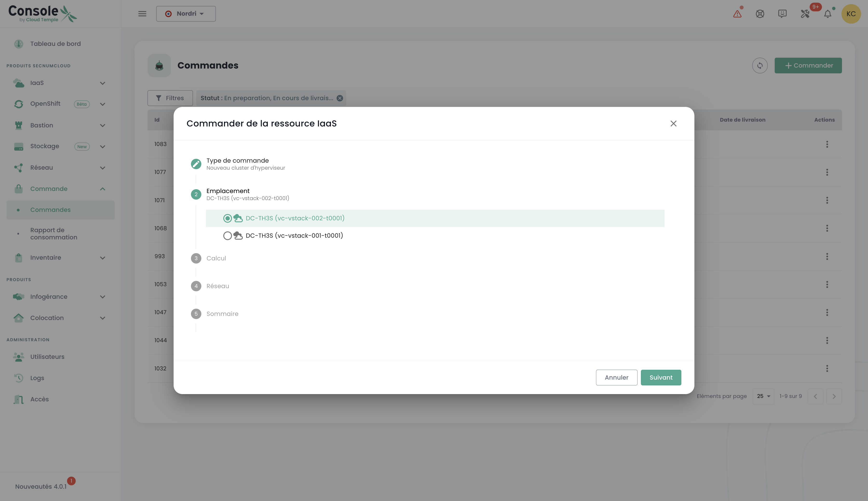
Task: Open the support lifebuoy icon
Action: [760, 14]
